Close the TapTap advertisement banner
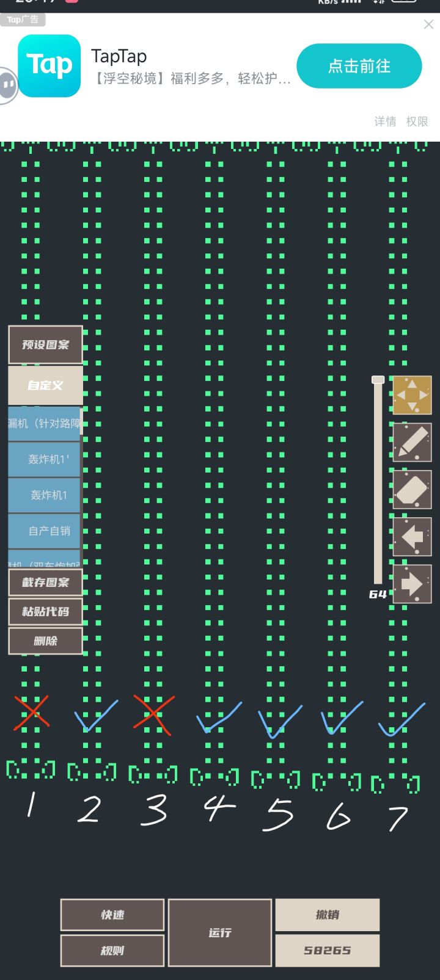Viewport: 440px width, 980px height. coord(428,24)
